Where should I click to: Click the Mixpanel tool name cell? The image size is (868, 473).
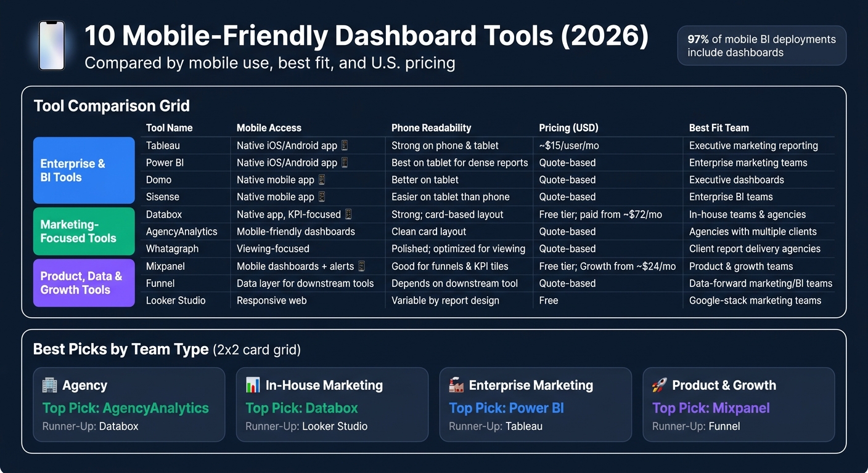pyautogui.click(x=165, y=267)
